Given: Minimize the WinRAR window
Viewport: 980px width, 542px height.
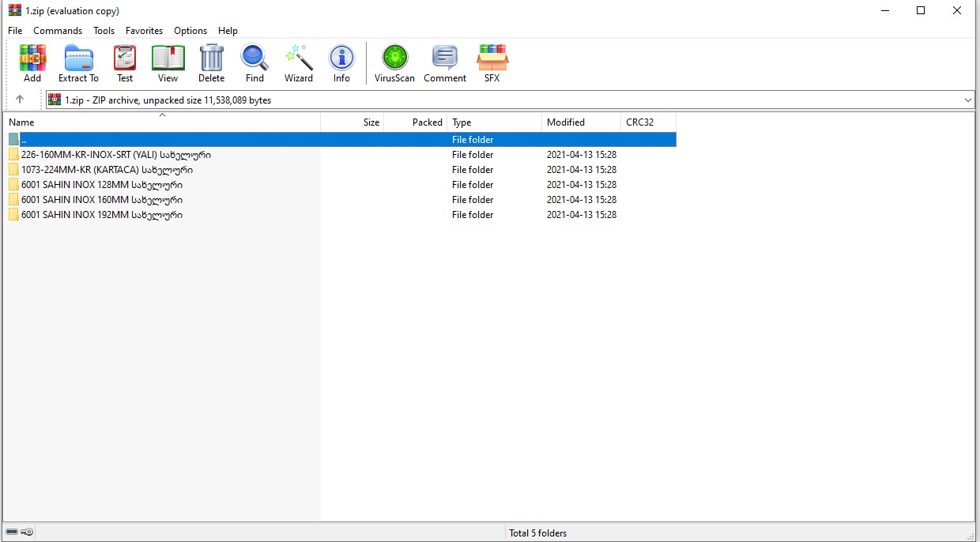Looking at the screenshot, I should point(884,10).
